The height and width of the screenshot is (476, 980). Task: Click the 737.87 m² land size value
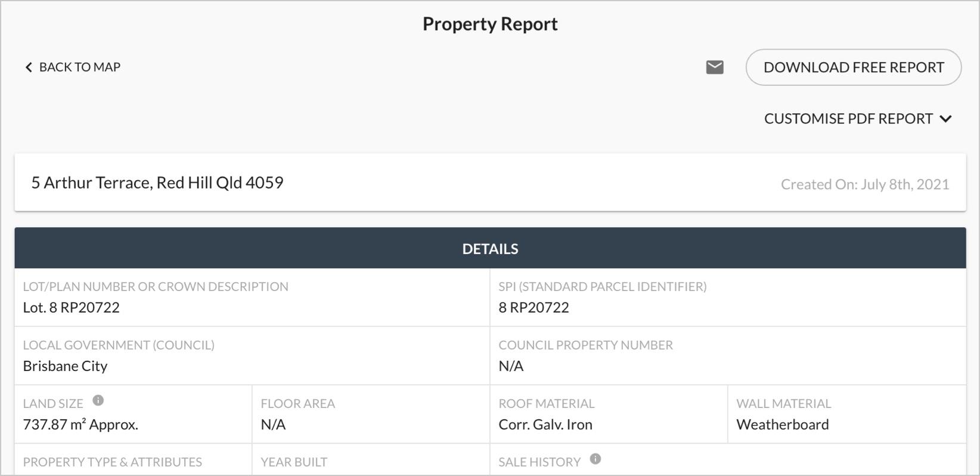(x=80, y=424)
